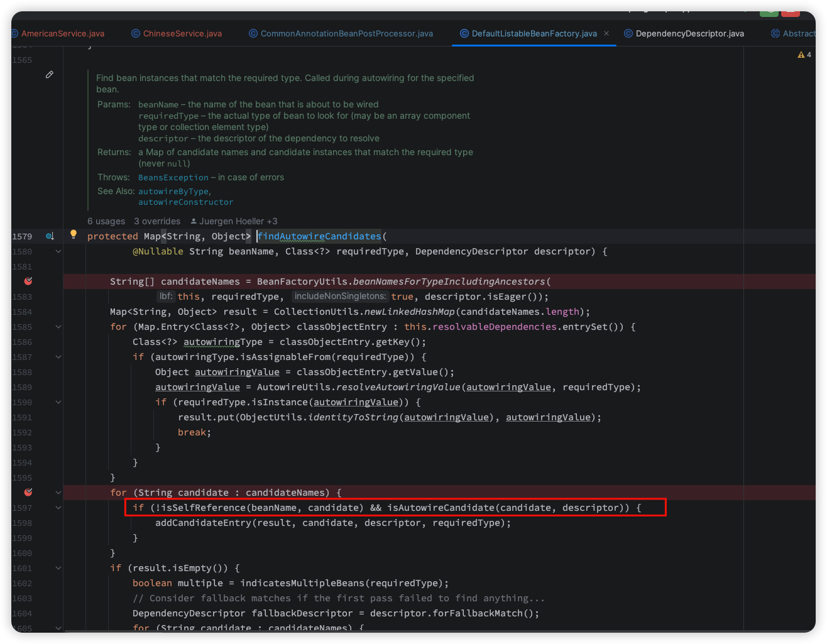Click line number 1598 in the gutter
Image resolution: width=827 pixels, height=644 pixels.
tap(22, 523)
